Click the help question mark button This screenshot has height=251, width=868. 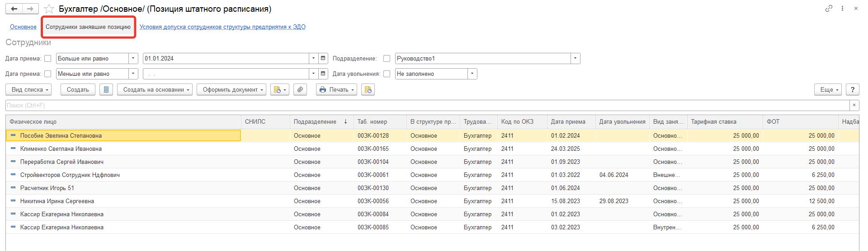pyautogui.click(x=852, y=89)
